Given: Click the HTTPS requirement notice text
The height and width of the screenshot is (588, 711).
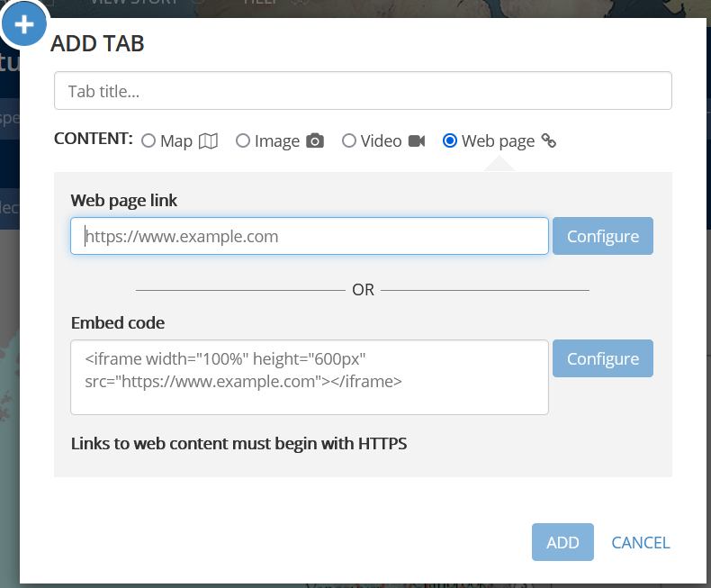Looking at the screenshot, I should coord(239,443).
